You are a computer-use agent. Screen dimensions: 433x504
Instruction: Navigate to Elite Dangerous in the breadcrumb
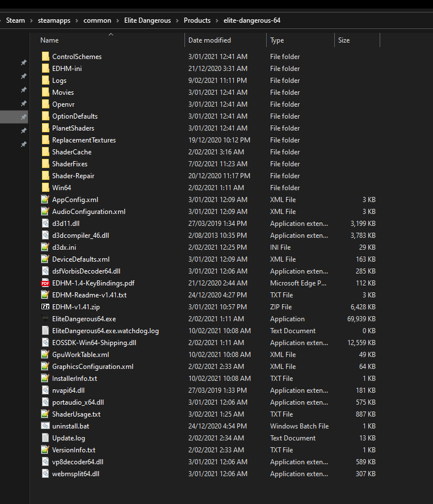point(148,20)
